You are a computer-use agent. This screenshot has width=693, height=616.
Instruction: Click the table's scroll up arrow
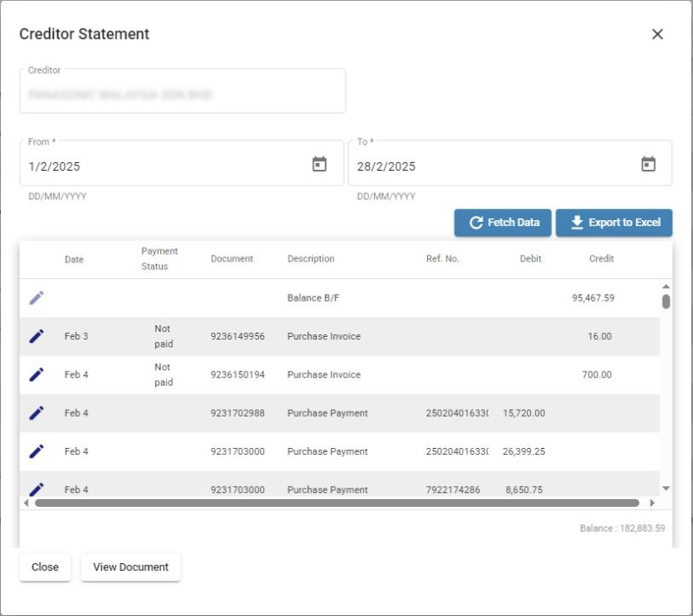(666, 287)
